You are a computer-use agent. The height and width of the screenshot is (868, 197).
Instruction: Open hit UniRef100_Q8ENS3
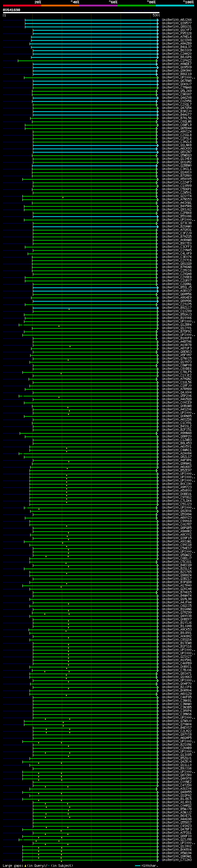pos(177,352)
